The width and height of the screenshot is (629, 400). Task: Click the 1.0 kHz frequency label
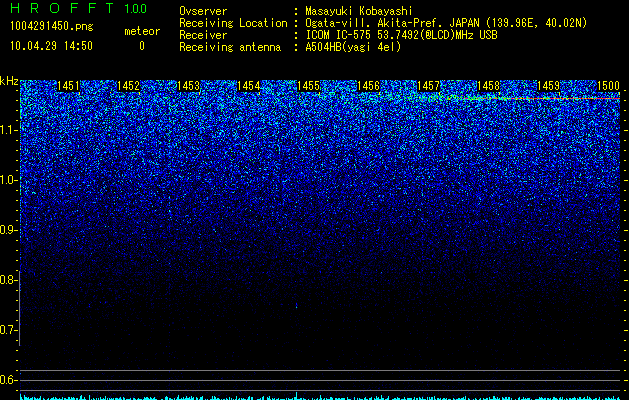(8, 180)
